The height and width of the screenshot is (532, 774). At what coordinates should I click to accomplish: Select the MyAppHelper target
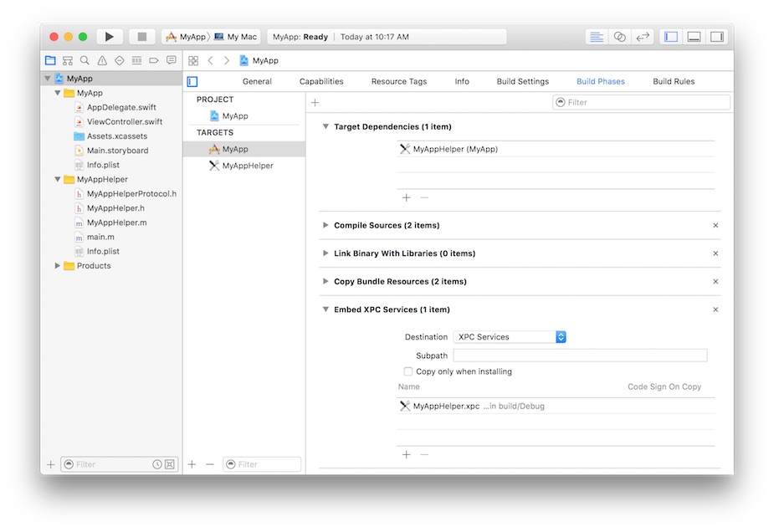(247, 166)
